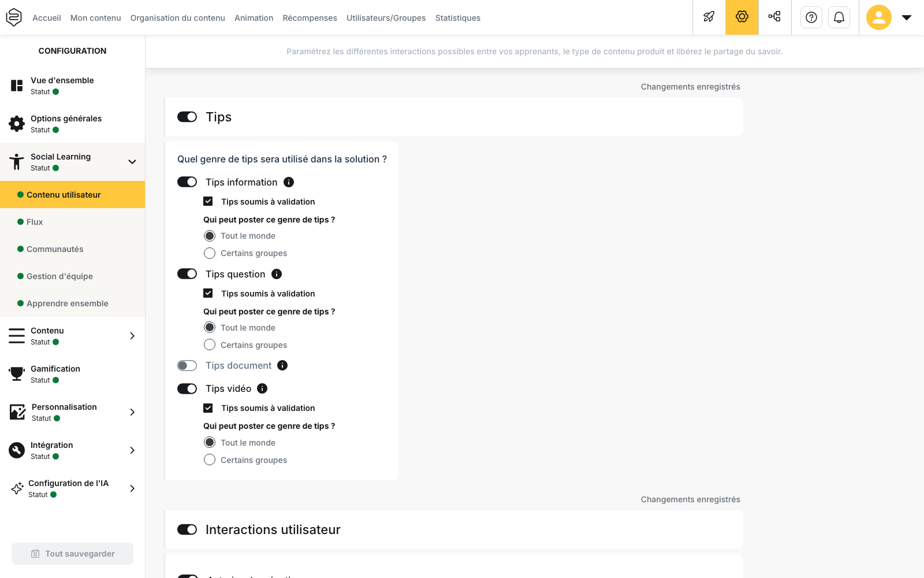This screenshot has width=924, height=578.
Task: Click the app logo in top left
Action: (x=14, y=17)
